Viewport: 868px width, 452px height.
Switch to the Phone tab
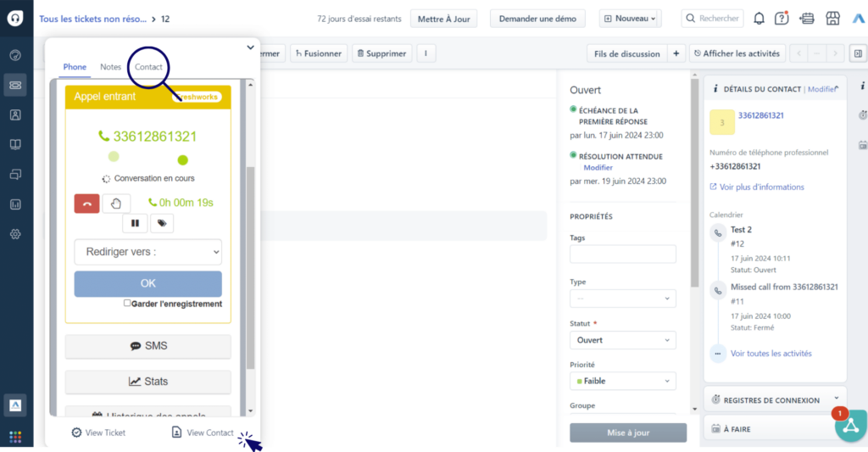pyautogui.click(x=75, y=66)
